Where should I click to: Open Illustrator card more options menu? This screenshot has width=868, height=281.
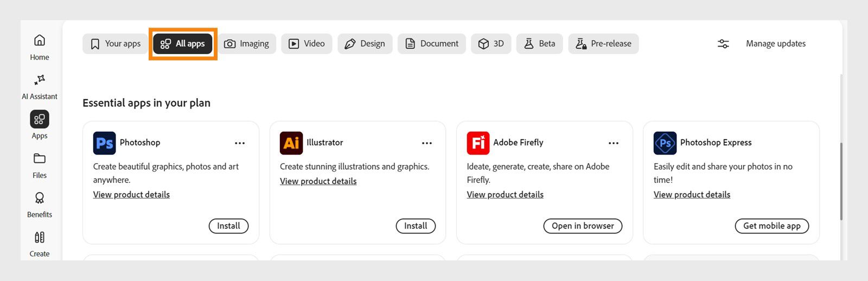427,143
